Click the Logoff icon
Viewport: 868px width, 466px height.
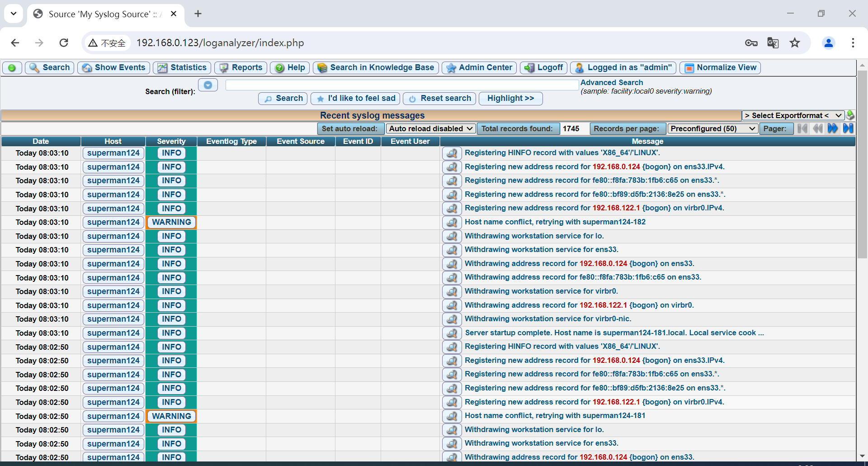tap(529, 67)
